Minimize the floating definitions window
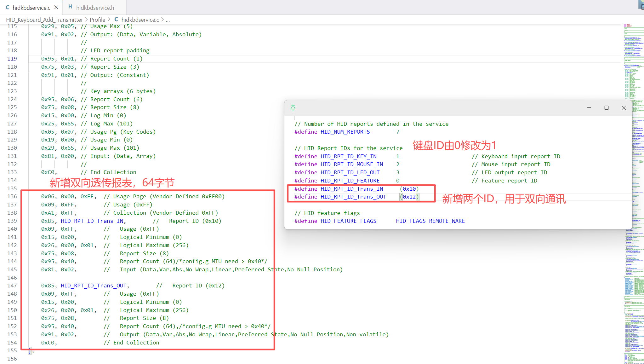The image size is (644, 364). coord(589,108)
